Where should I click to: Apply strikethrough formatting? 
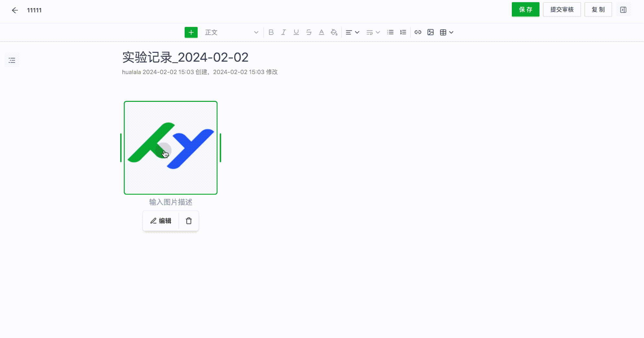[x=309, y=32]
